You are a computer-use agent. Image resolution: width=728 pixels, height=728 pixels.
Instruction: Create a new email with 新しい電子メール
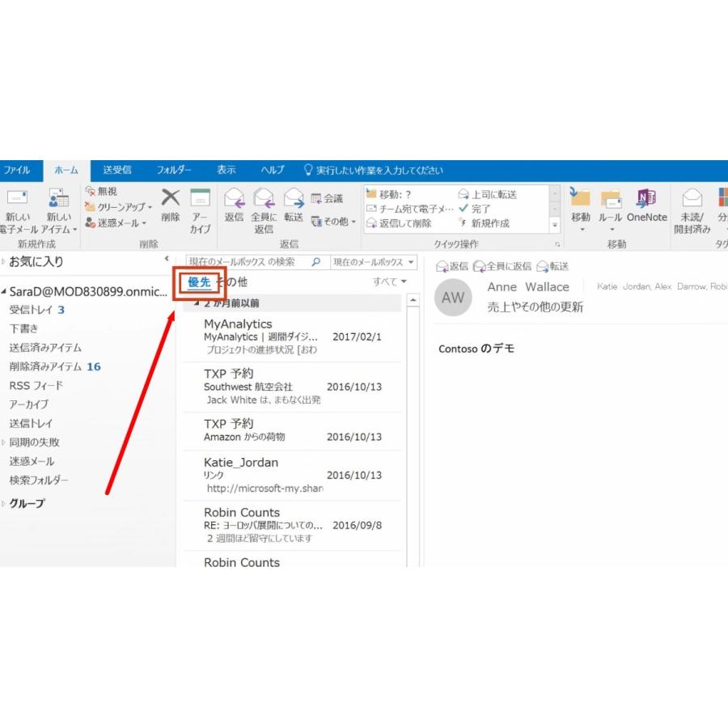18,210
